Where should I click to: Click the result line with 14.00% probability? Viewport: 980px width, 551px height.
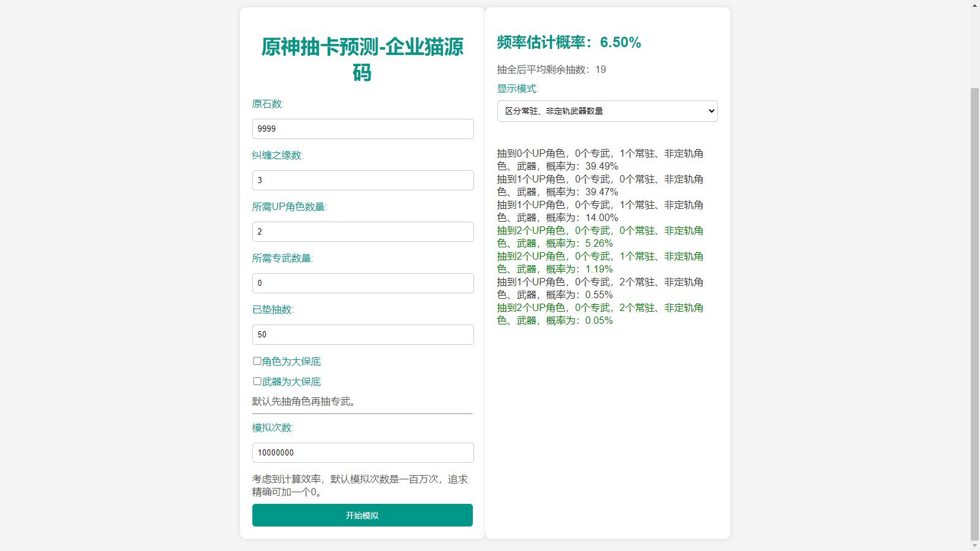tap(600, 211)
